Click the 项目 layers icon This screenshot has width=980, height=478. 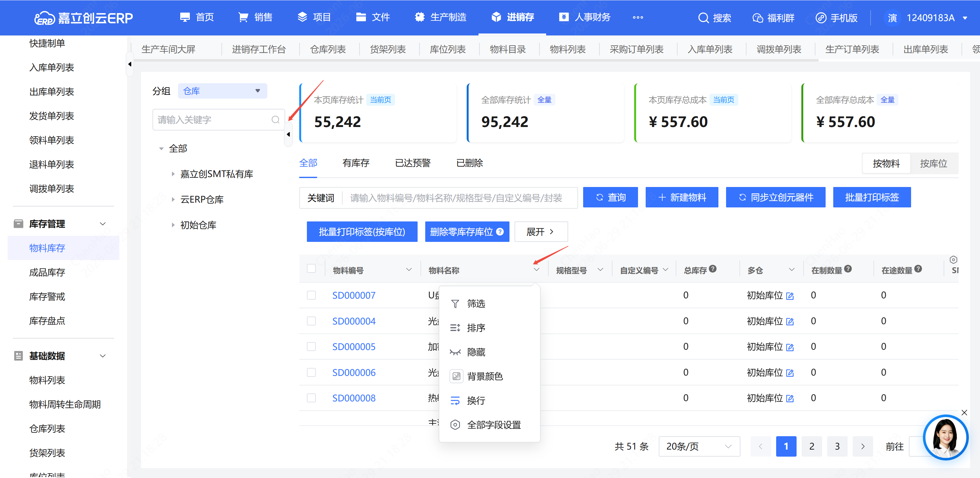pos(302,17)
